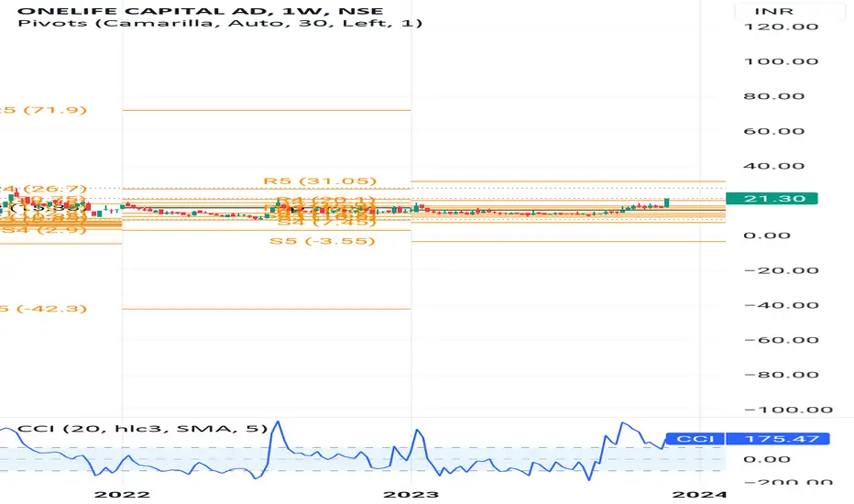Select the Pivots Camarilla indicator legend
The height and width of the screenshot is (504, 854).
point(220,24)
